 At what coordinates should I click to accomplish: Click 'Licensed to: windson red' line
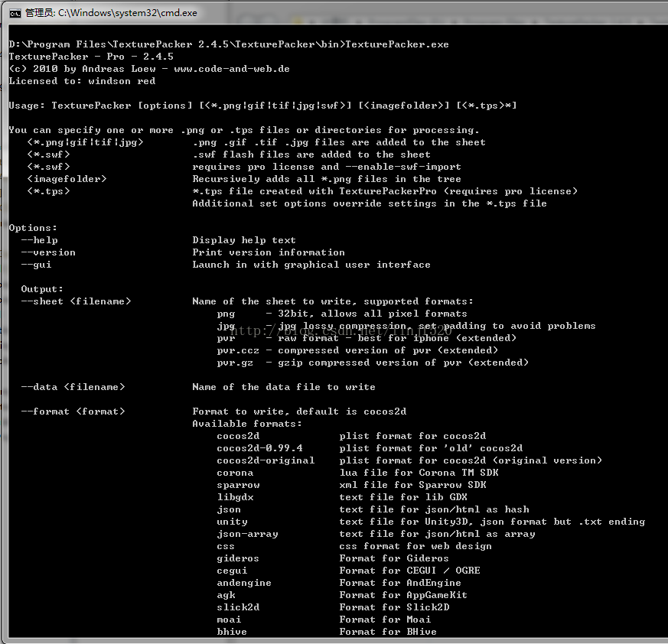coord(82,81)
